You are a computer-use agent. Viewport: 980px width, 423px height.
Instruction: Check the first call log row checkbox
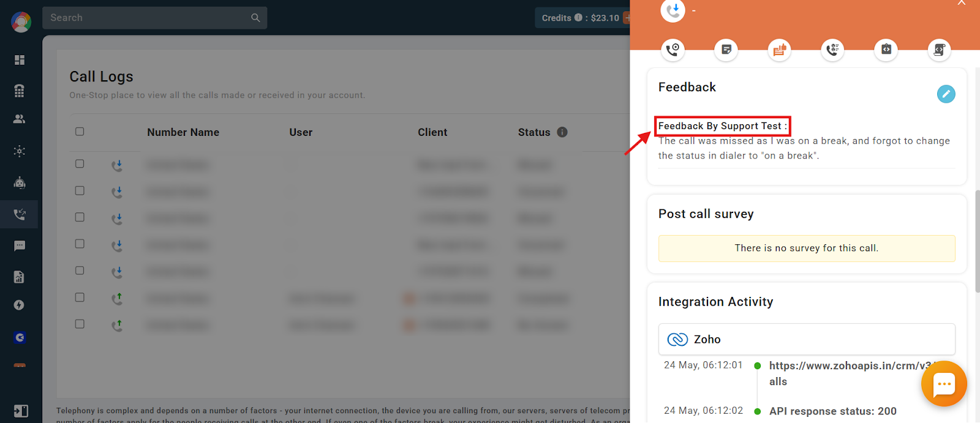(80, 164)
